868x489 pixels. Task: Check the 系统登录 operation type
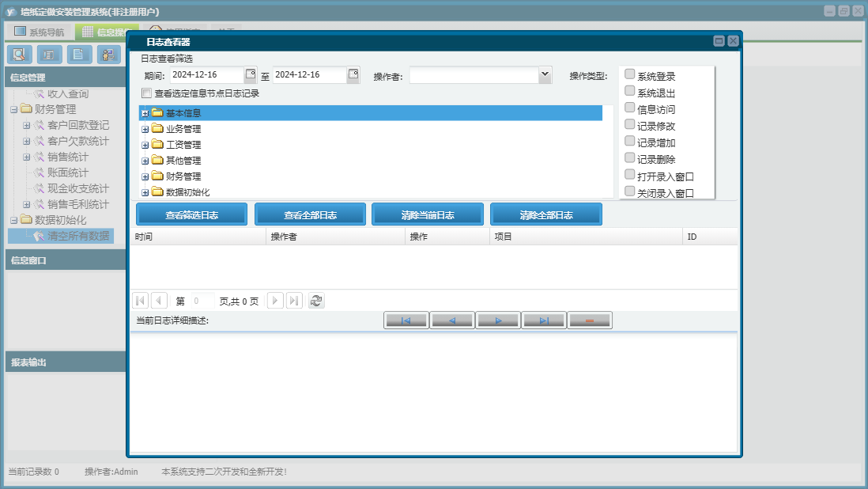(x=629, y=74)
